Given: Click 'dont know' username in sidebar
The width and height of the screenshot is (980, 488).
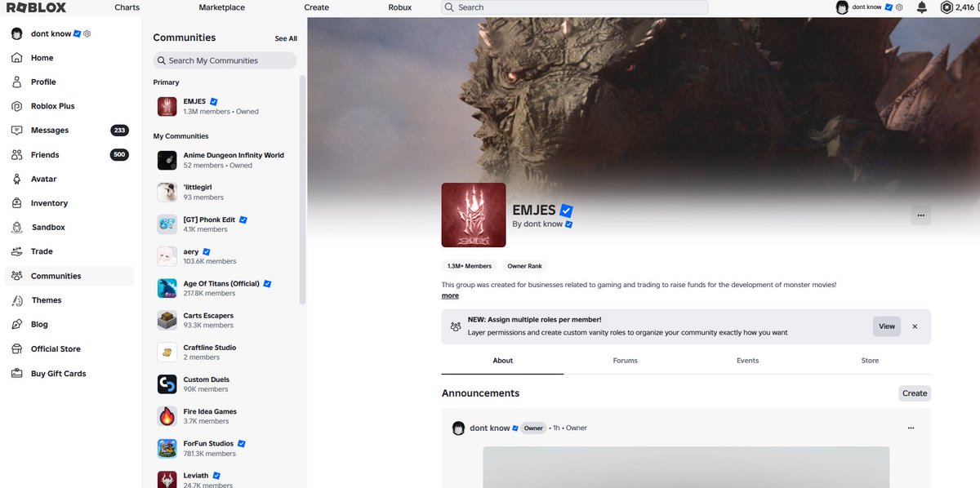Looking at the screenshot, I should (x=51, y=33).
